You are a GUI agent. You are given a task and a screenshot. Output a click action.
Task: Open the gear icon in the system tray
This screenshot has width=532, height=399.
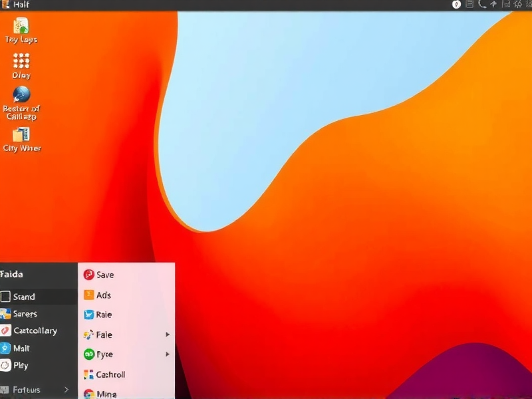coord(517,5)
